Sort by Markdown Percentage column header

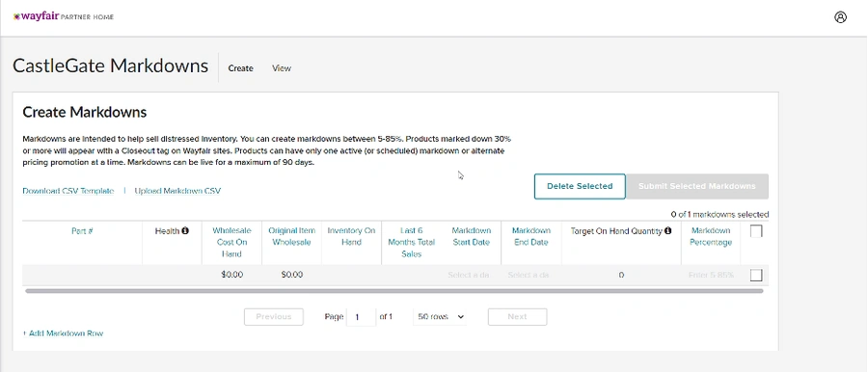click(x=711, y=236)
